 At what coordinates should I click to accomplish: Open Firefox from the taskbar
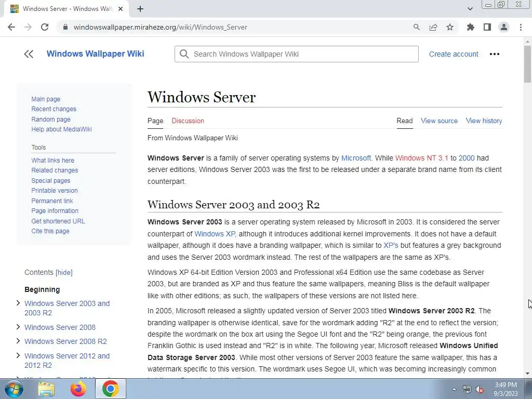pyautogui.click(x=78, y=389)
